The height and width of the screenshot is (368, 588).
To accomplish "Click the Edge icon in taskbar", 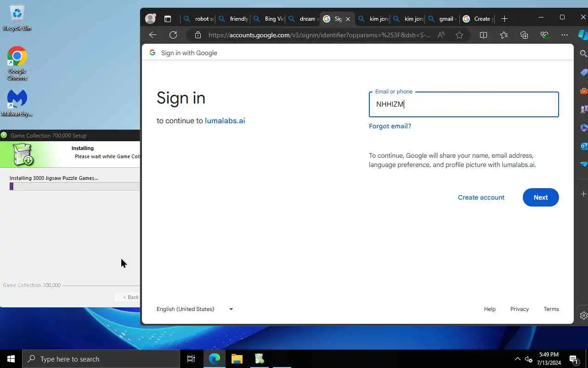I will click(215, 359).
